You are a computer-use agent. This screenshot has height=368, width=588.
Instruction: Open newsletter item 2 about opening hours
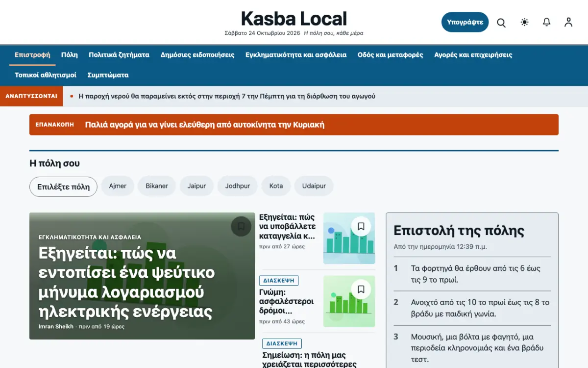pos(472,308)
